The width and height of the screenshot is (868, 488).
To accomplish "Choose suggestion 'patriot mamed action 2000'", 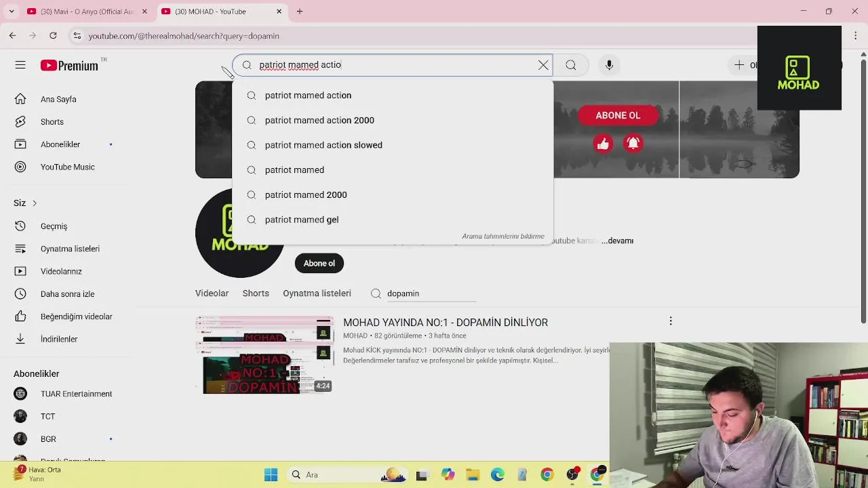I will click(x=392, y=121).
